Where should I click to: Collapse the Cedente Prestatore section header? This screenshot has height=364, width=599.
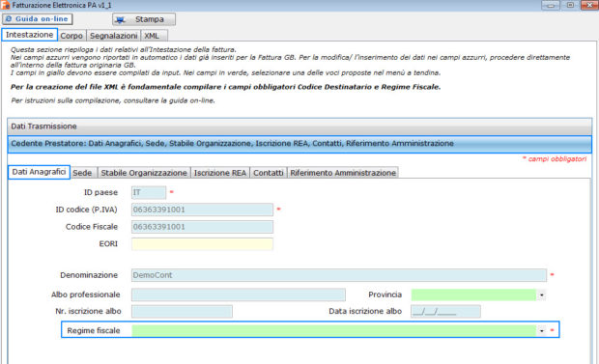tap(299, 144)
